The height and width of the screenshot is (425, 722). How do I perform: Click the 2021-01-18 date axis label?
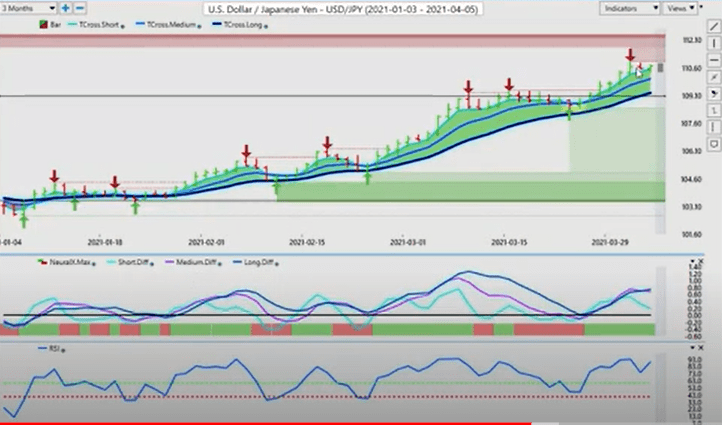[105, 242]
